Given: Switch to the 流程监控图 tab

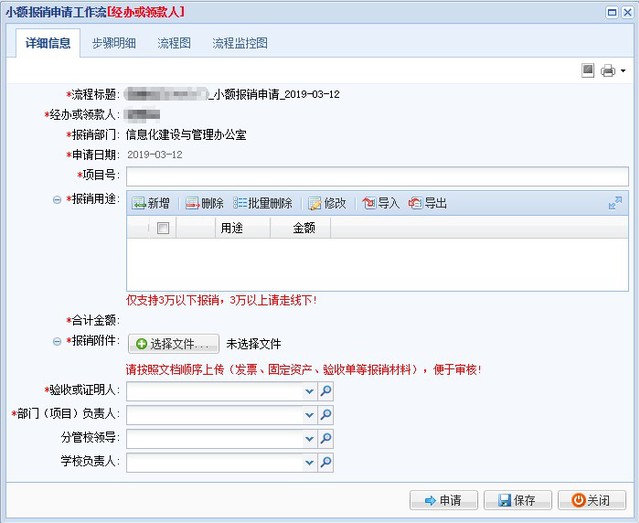Looking at the screenshot, I should pyautogui.click(x=239, y=44).
